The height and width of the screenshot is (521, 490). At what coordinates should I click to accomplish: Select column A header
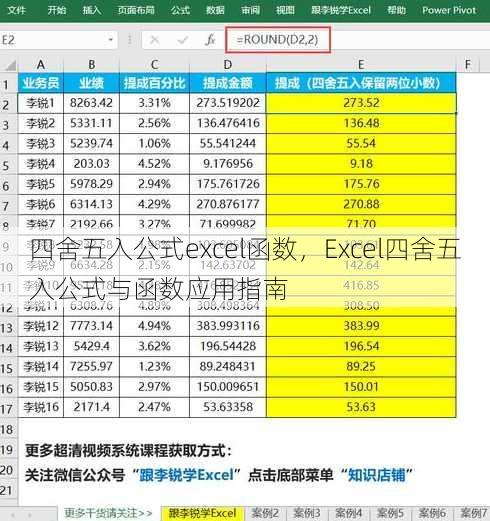tap(41, 64)
